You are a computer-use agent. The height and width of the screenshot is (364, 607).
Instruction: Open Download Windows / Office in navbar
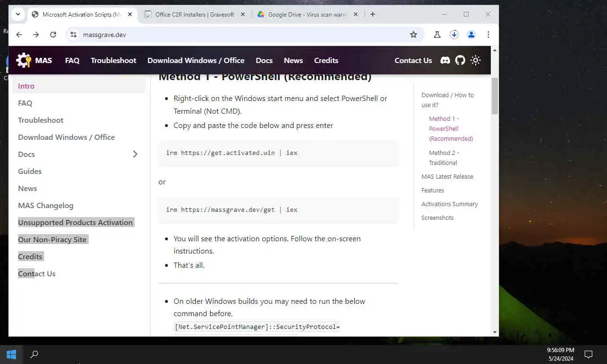click(x=196, y=60)
